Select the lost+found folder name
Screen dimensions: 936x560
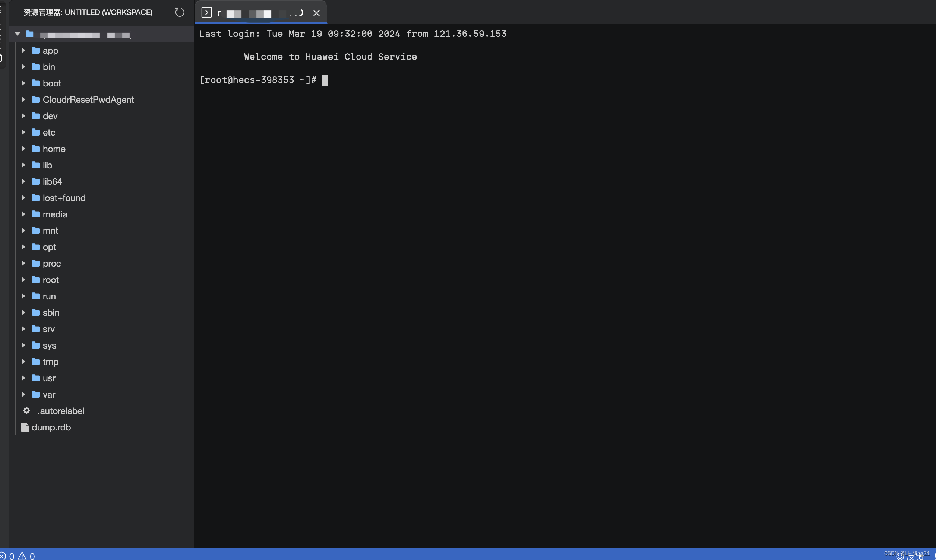[64, 198]
